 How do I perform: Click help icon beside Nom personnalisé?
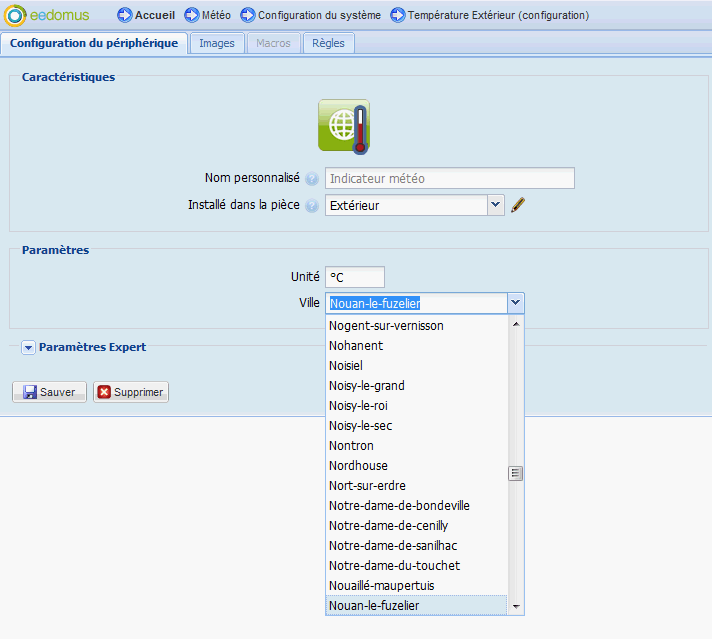click(312, 179)
